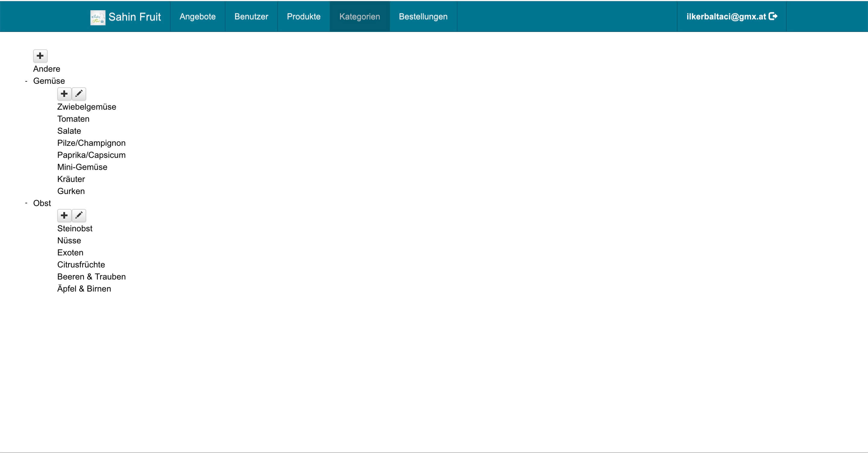Switch to Bestellungen in navigation
The width and height of the screenshot is (868, 453).
(423, 17)
